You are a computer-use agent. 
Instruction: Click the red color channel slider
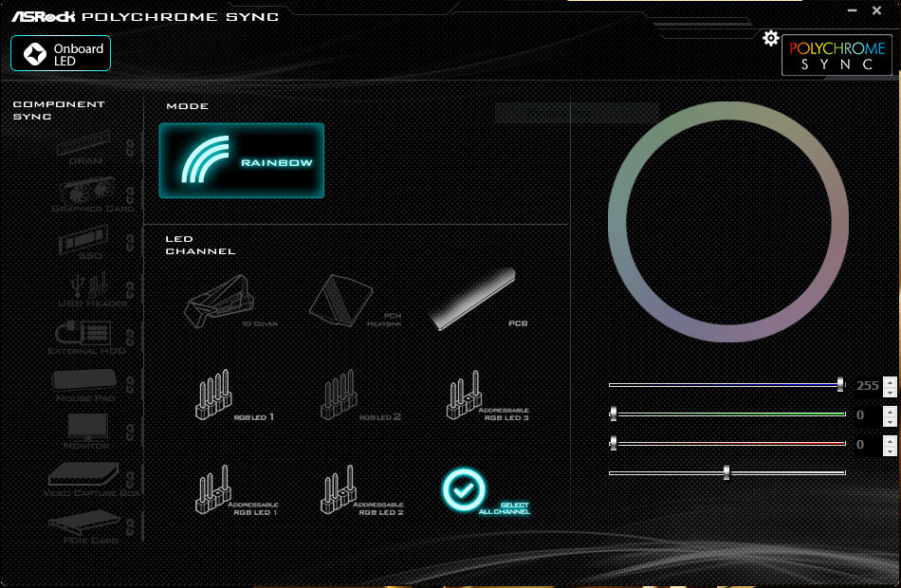[x=726, y=443]
